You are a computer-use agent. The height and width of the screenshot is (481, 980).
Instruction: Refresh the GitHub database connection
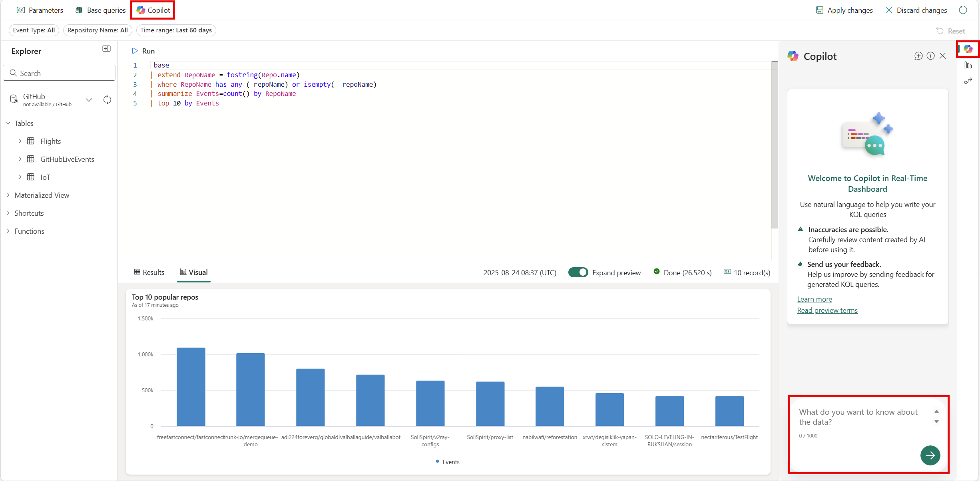[x=107, y=99]
